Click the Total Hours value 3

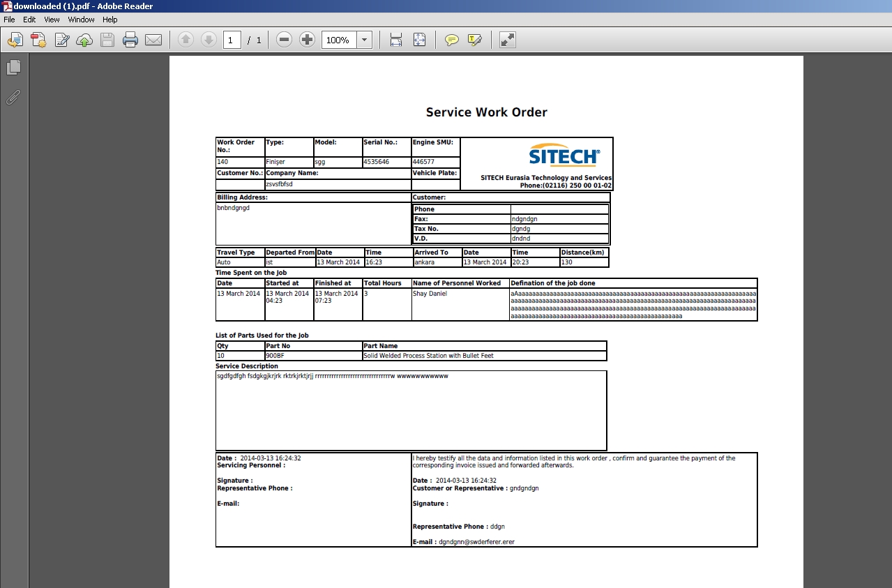tap(365, 294)
